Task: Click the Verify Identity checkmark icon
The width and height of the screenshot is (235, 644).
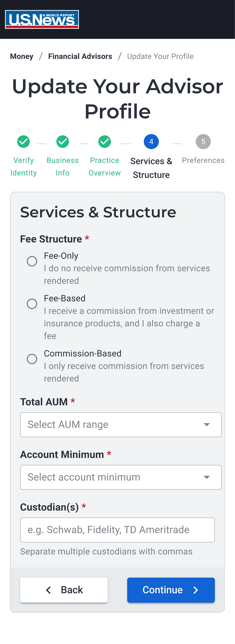Action: pyautogui.click(x=24, y=142)
